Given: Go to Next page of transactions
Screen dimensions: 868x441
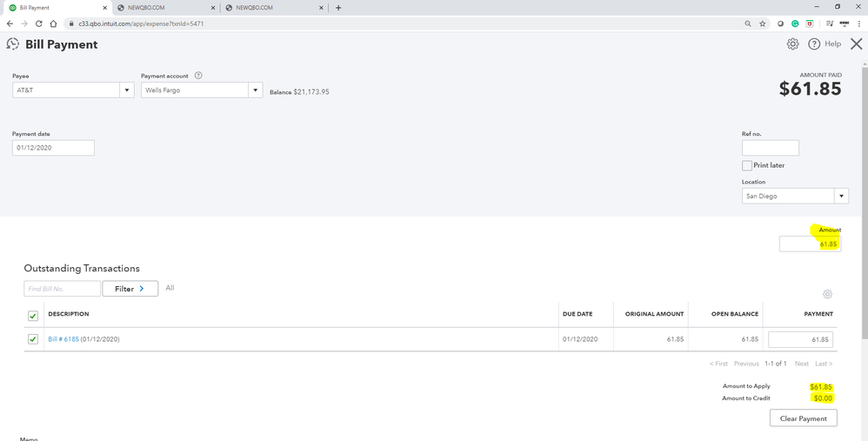Looking at the screenshot, I should pos(802,364).
